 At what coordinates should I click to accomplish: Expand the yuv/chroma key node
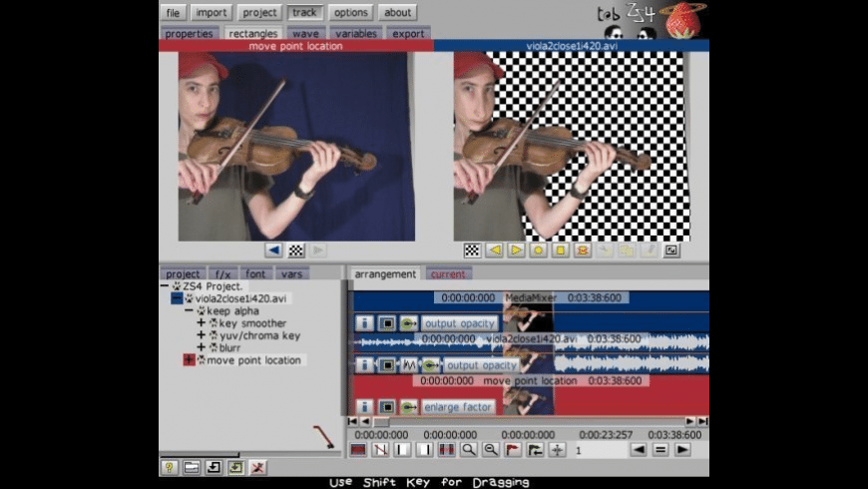tap(201, 335)
